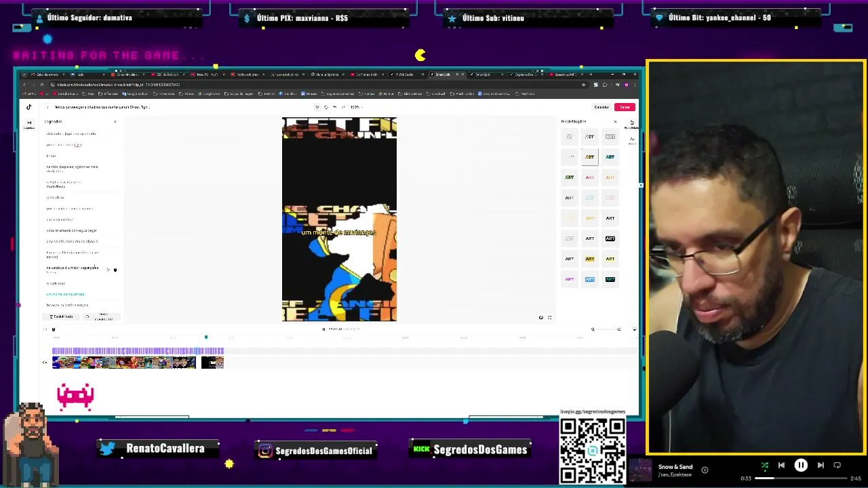Close the Legendas panel
The height and width of the screenshot is (488, 868).
pos(115,121)
